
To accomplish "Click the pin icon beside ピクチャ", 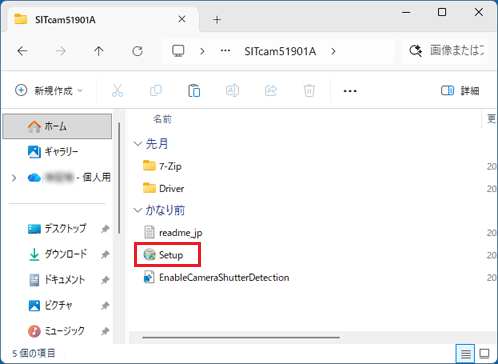I will [x=105, y=305].
